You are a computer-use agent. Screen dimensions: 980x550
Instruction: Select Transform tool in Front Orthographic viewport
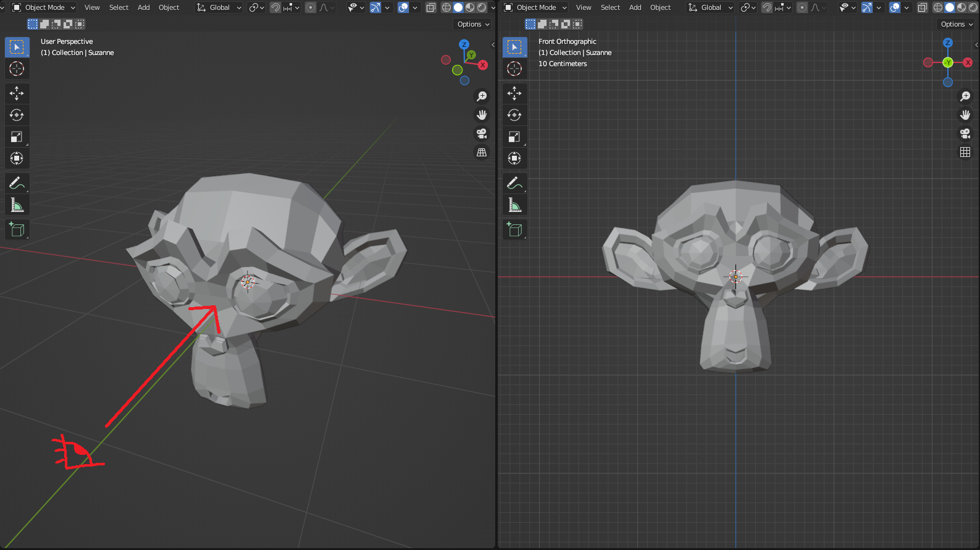coord(514,158)
